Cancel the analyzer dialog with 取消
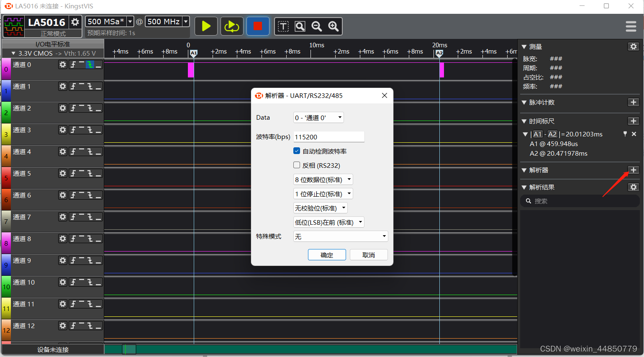The height and width of the screenshot is (357, 644). tap(369, 255)
